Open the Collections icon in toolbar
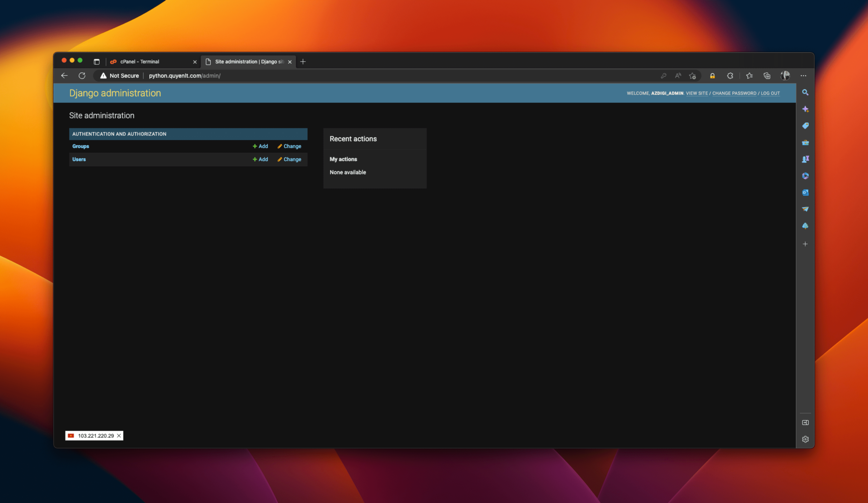 pos(767,76)
